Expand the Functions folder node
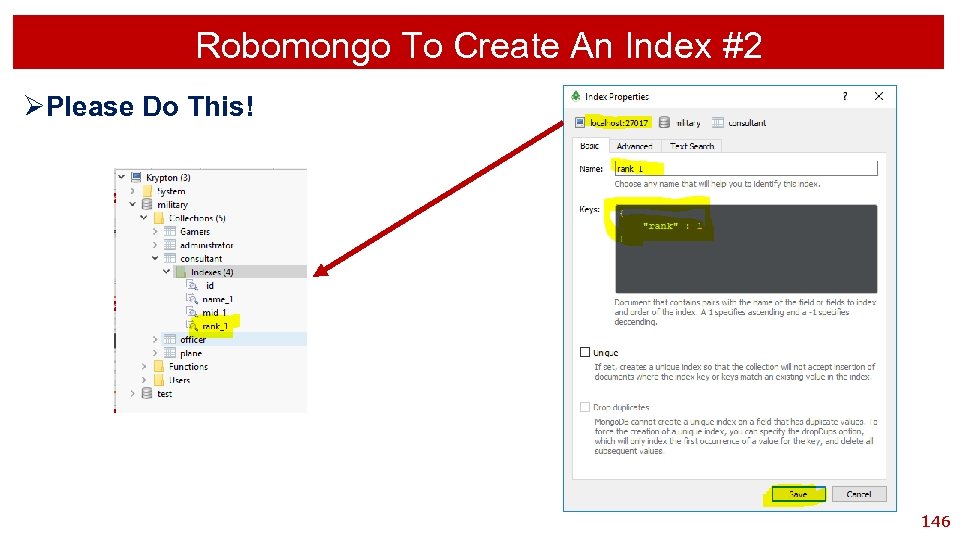This screenshot has height=540, width=960. pyautogui.click(x=144, y=366)
